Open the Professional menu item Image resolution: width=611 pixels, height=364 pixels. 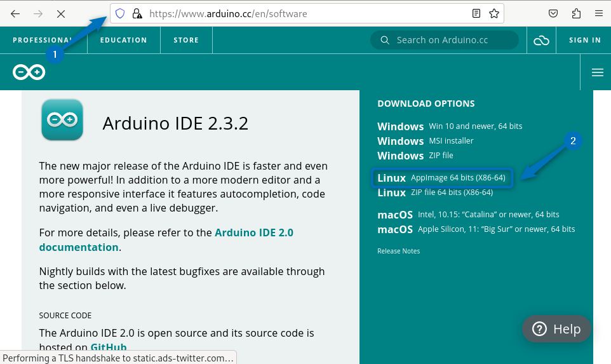(42, 40)
